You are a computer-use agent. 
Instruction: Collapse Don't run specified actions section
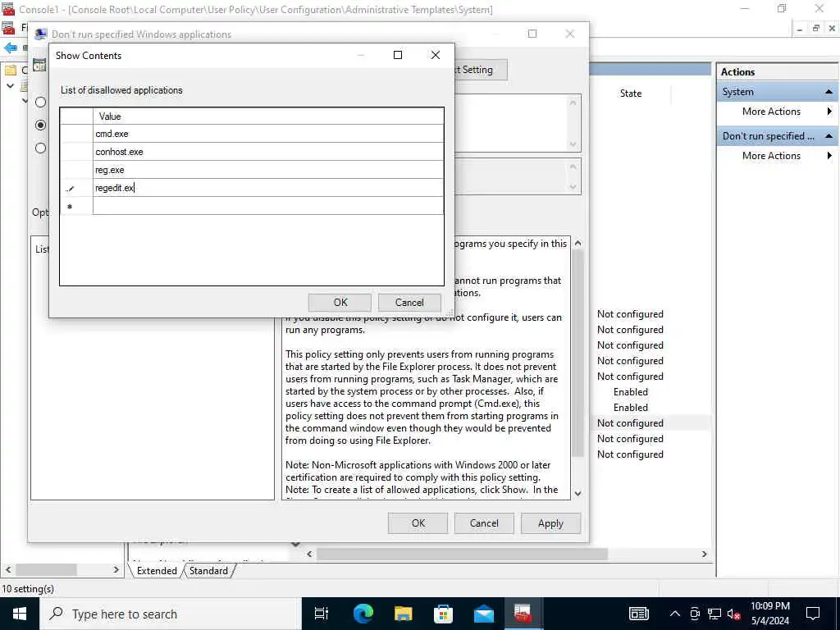coord(829,136)
